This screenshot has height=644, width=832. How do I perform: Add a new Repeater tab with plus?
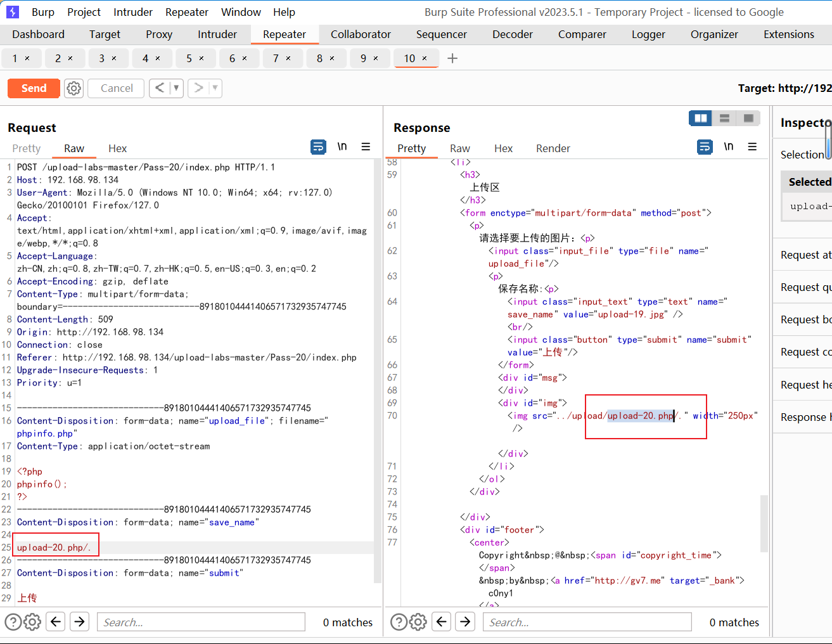pyautogui.click(x=452, y=58)
